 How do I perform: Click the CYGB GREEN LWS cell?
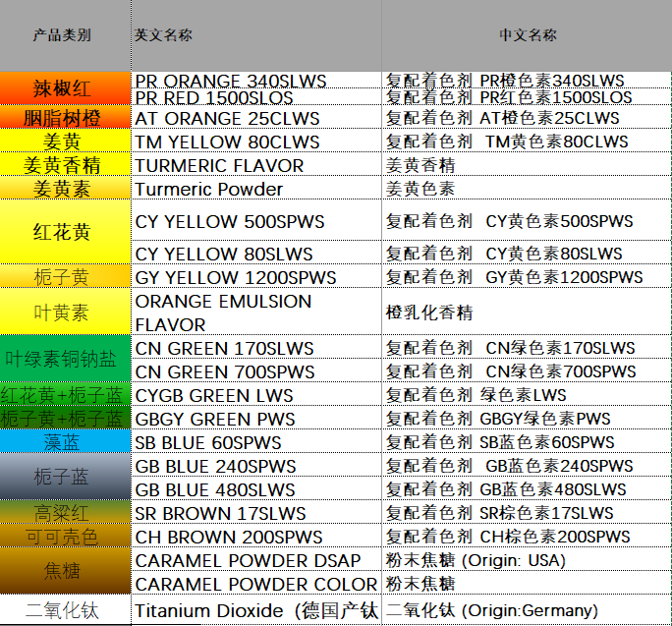pos(256,394)
